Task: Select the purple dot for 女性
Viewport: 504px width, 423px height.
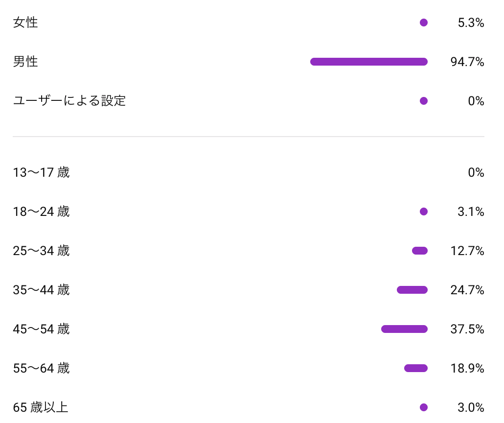Action: click(424, 23)
